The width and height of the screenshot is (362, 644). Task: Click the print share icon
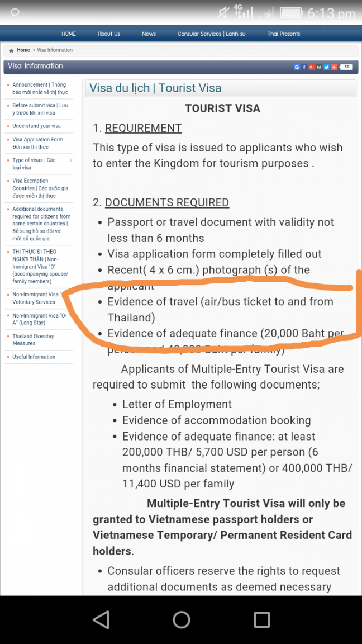tap(319, 67)
